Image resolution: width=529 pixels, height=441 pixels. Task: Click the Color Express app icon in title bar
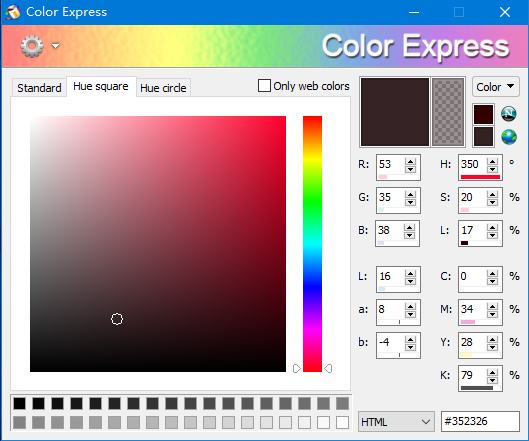(x=12, y=12)
